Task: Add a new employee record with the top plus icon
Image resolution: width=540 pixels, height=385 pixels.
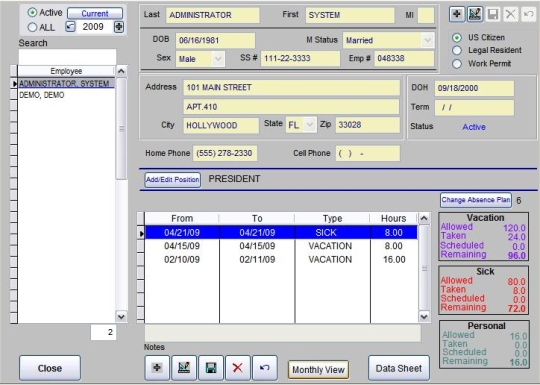Action: [x=457, y=14]
